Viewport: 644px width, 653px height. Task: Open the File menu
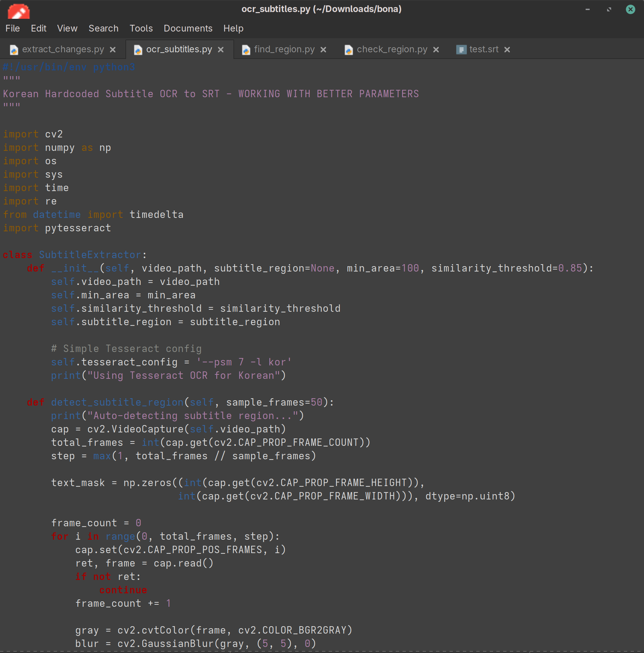pyautogui.click(x=12, y=28)
